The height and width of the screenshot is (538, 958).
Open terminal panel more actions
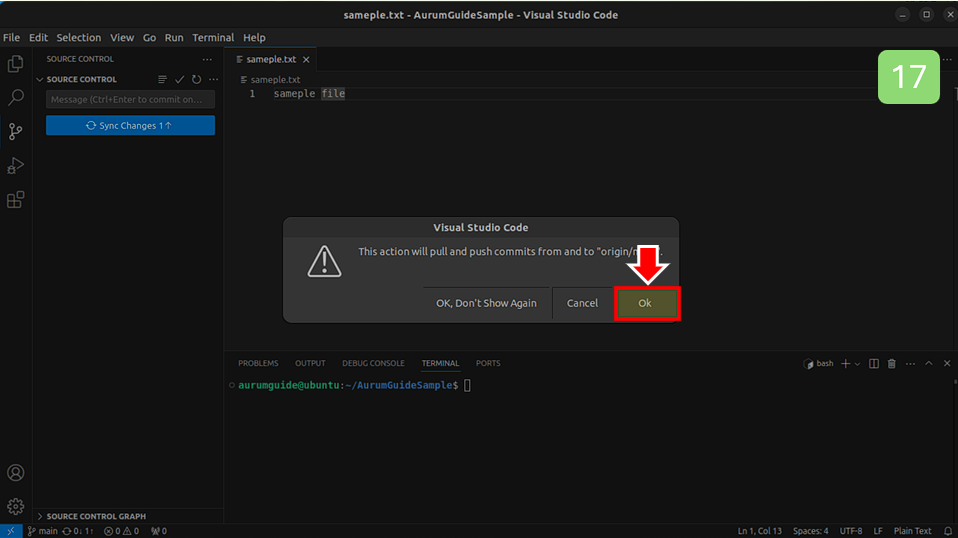pyautogui.click(x=910, y=363)
